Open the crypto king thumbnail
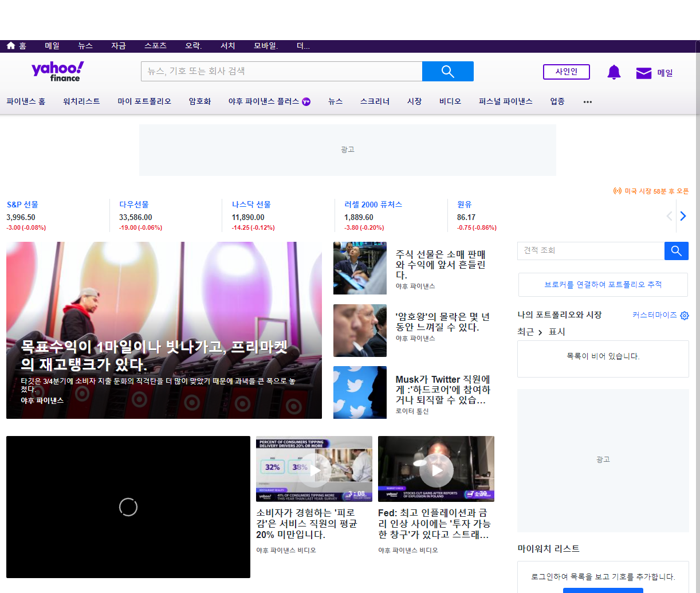 360,331
